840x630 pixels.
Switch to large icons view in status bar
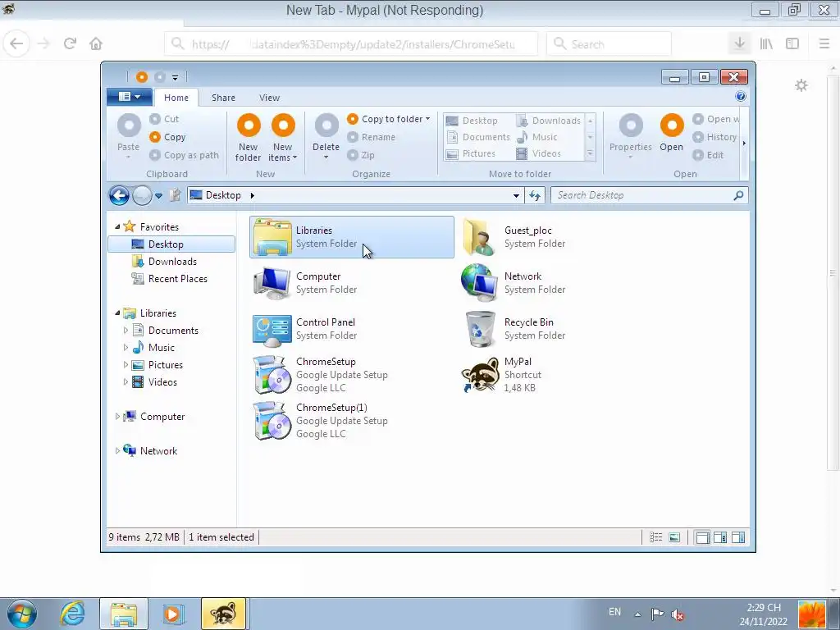674,537
